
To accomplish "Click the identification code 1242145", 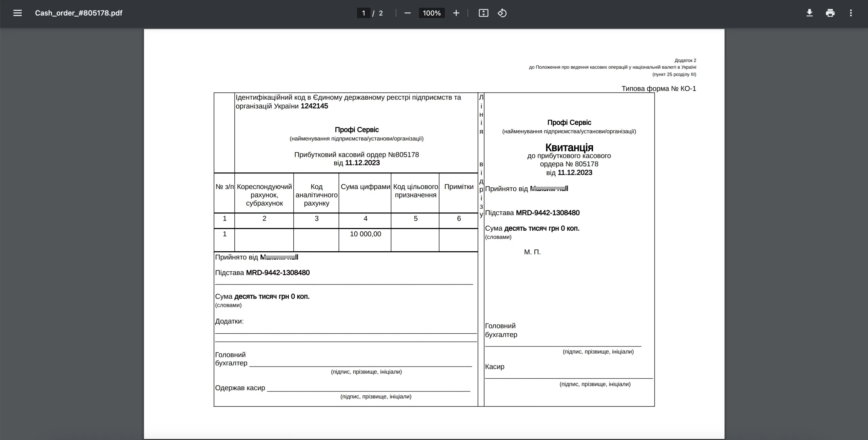I will [x=314, y=106].
